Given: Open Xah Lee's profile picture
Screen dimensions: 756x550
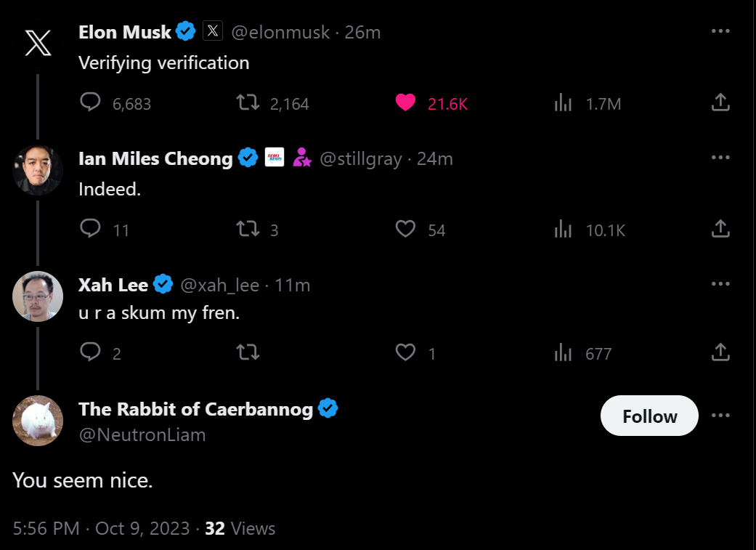Looking at the screenshot, I should pos(38,296).
